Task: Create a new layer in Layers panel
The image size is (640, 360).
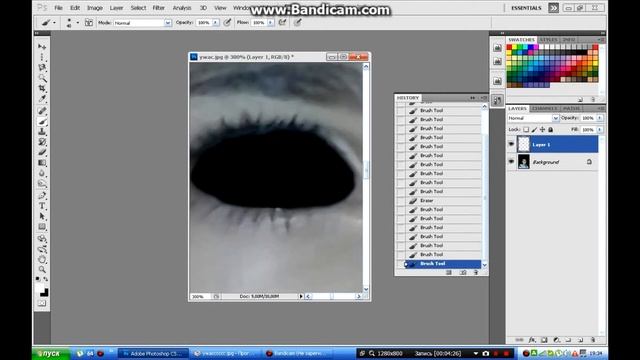Action: pyautogui.click(x=580, y=340)
